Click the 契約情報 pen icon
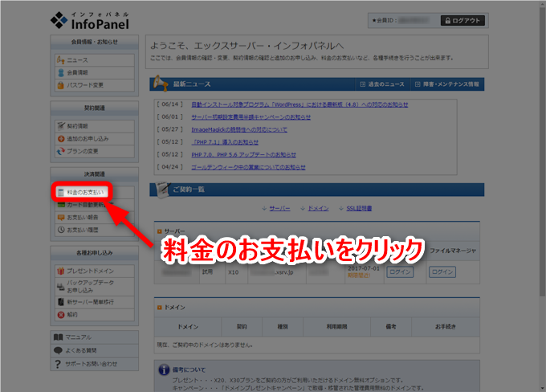Screen dimensions: 546x392 [x=61, y=126]
